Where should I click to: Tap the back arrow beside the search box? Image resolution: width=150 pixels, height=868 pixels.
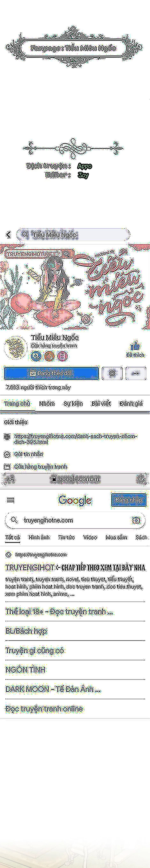pyautogui.click(x=8, y=234)
